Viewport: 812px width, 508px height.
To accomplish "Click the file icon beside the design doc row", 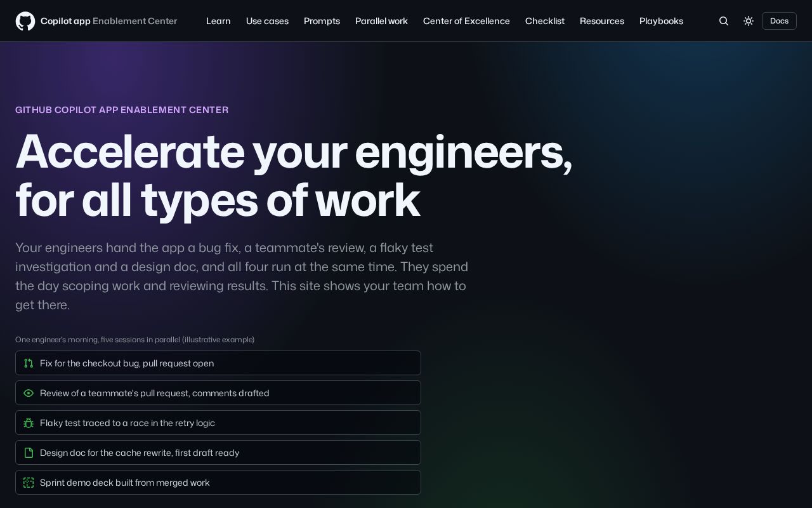I will point(29,453).
